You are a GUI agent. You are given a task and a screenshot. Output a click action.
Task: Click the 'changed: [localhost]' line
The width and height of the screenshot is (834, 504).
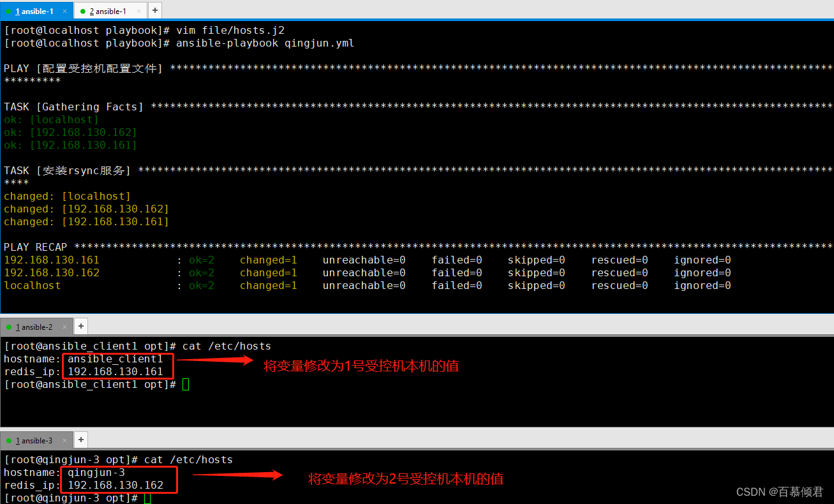tap(67, 196)
